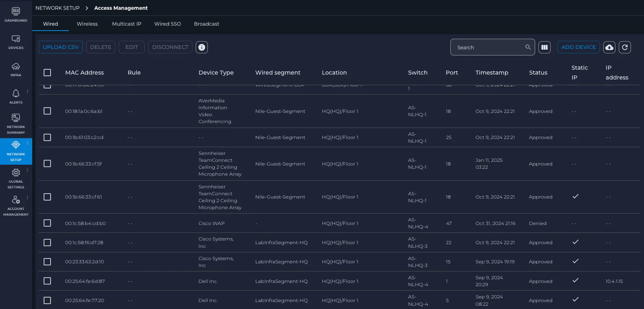Click the cloud download icon

(x=609, y=47)
